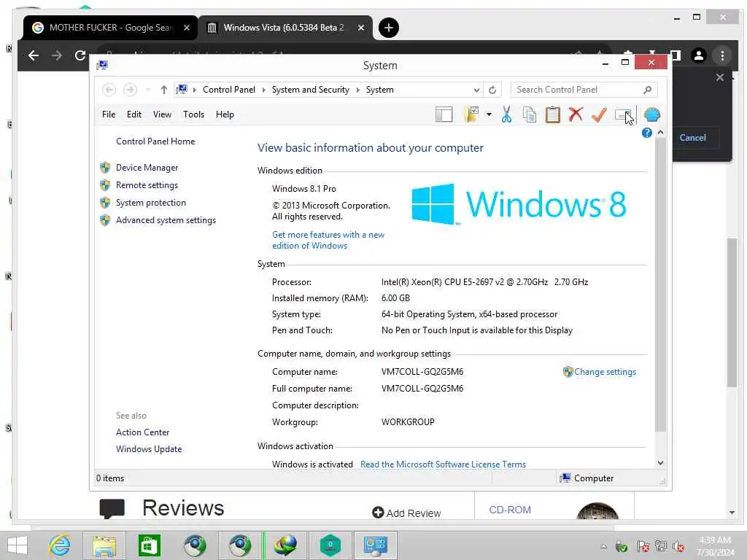This screenshot has height=560, width=747.
Task: Click the Cut scissors icon in toolbar
Action: [506, 114]
